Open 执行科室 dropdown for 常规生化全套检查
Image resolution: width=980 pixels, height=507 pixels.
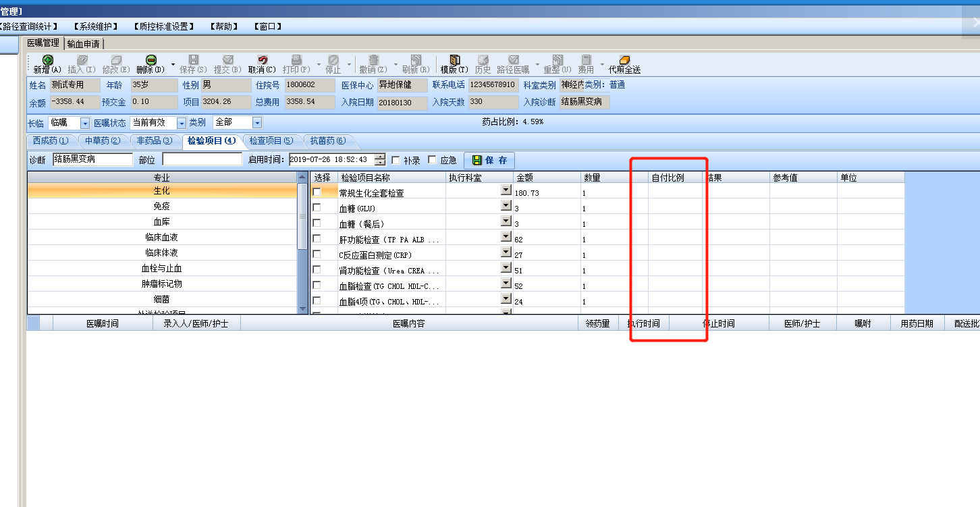pos(506,190)
